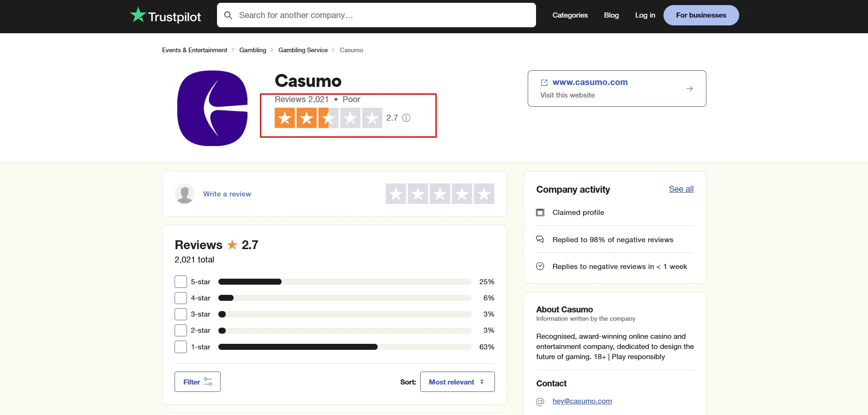The height and width of the screenshot is (415, 868).
Task: Toggle the 3-star filter checkbox
Action: point(181,314)
